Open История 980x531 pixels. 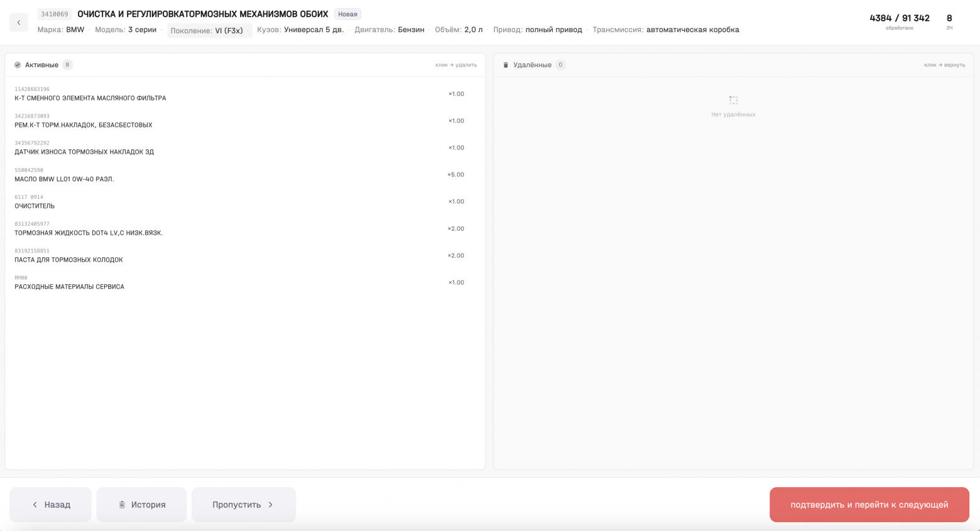click(141, 505)
